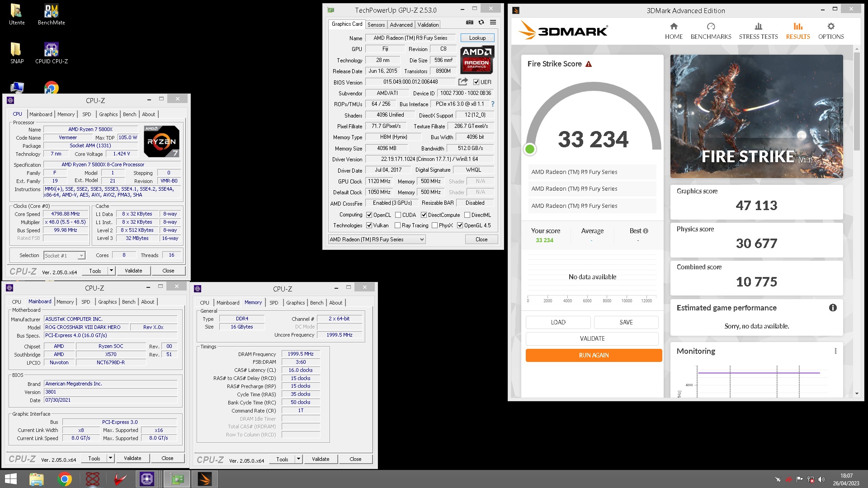Click the Physics score value 30 677
This screenshot has width=868, height=488.
click(x=756, y=244)
